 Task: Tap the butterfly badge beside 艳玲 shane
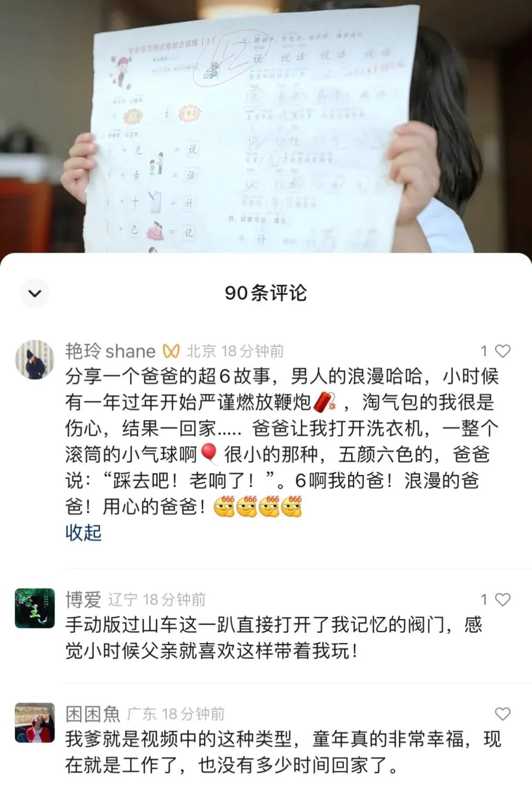click(171, 351)
